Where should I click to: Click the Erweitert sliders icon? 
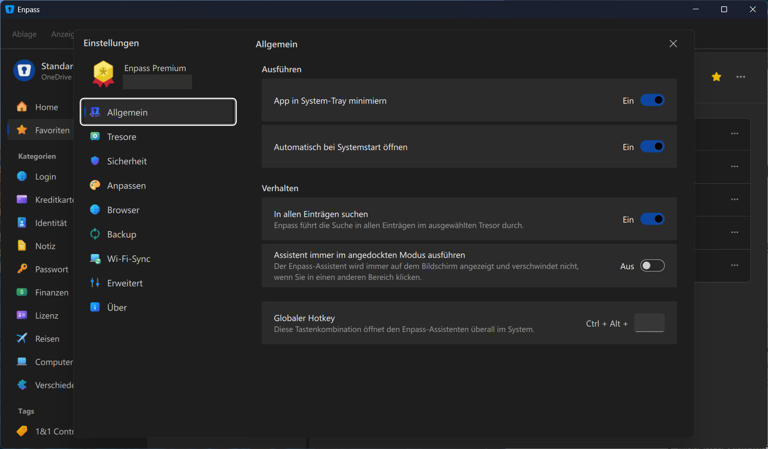pyautogui.click(x=95, y=283)
